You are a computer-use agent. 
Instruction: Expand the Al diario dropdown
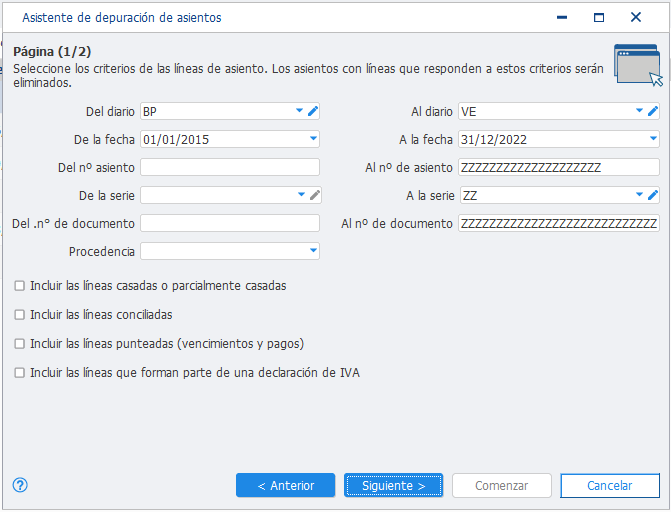click(x=639, y=111)
